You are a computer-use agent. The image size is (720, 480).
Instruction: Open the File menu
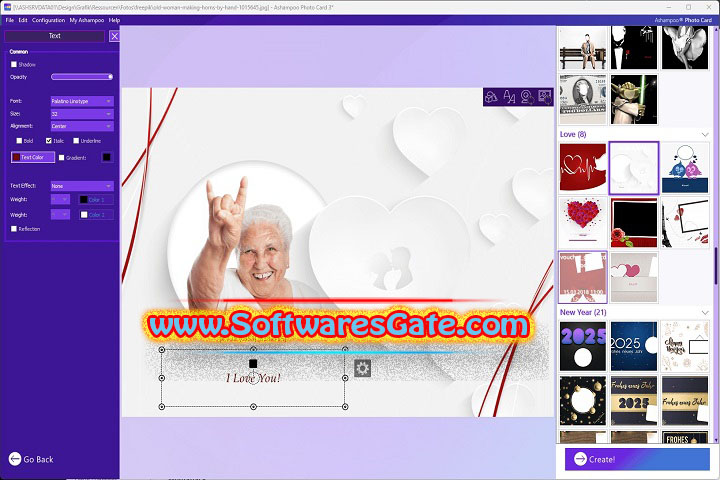tap(10, 20)
